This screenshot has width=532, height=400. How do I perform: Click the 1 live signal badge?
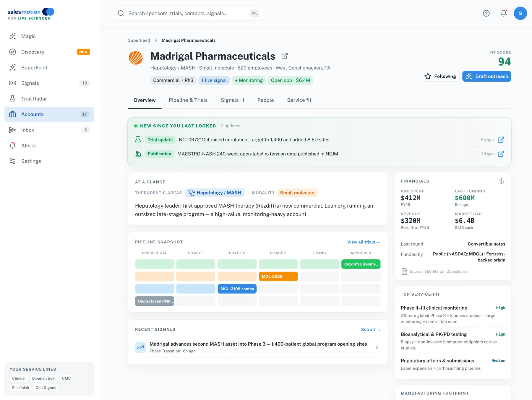214,80
